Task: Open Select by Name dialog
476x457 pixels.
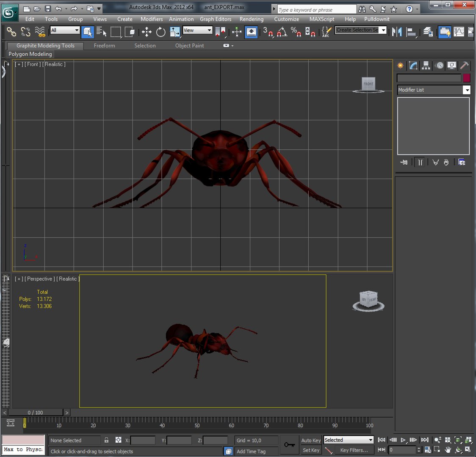Action: point(101,32)
